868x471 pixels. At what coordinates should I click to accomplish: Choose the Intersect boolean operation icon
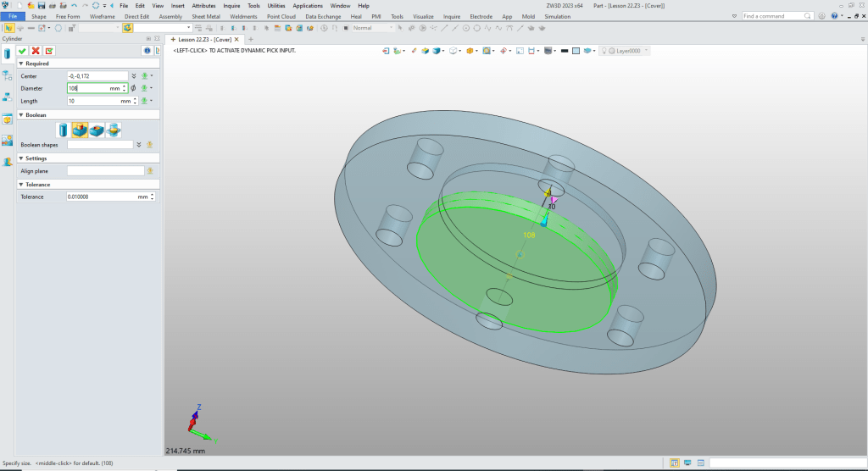click(x=114, y=130)
